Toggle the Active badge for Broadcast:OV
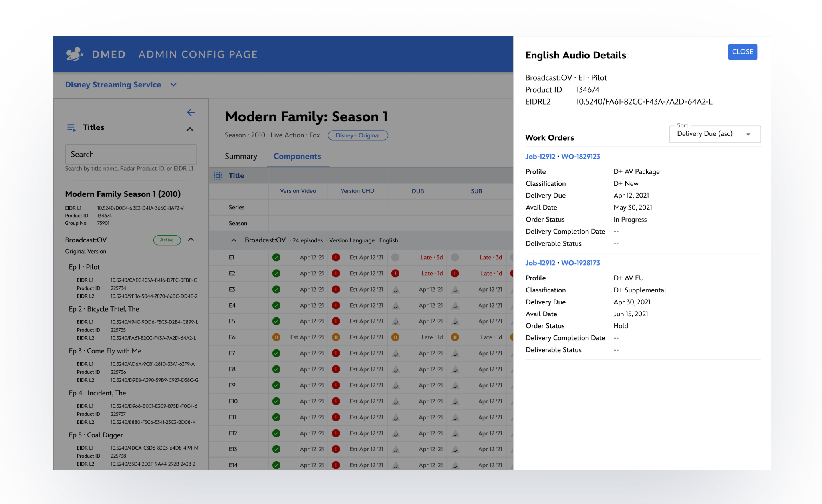 click(x=167, y=240)
